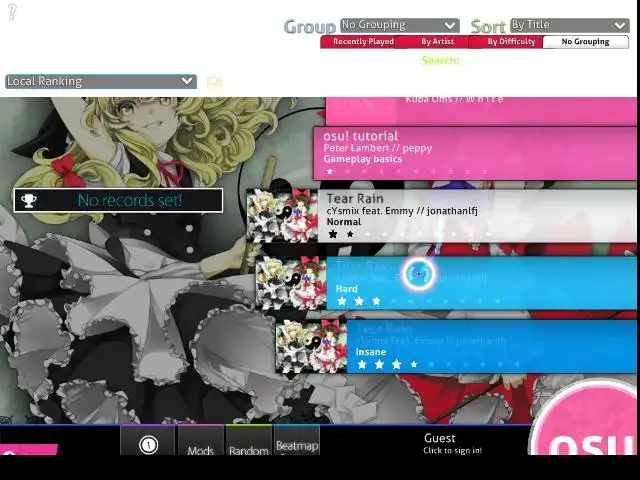640x480 pixels.
Task: Click the Tear Rain Normal thumbnail
Action: coord(282,216)
